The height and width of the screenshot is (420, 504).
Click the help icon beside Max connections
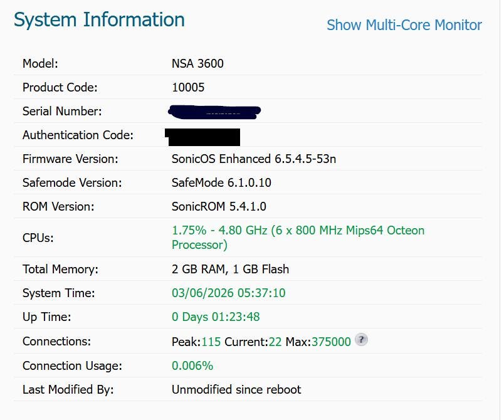[361, 340]
